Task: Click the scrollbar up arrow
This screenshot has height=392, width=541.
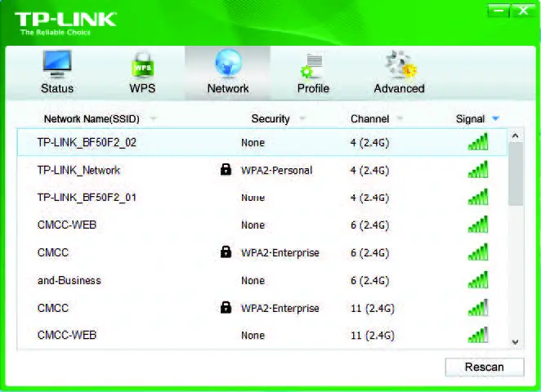Action: click(516, 136)
